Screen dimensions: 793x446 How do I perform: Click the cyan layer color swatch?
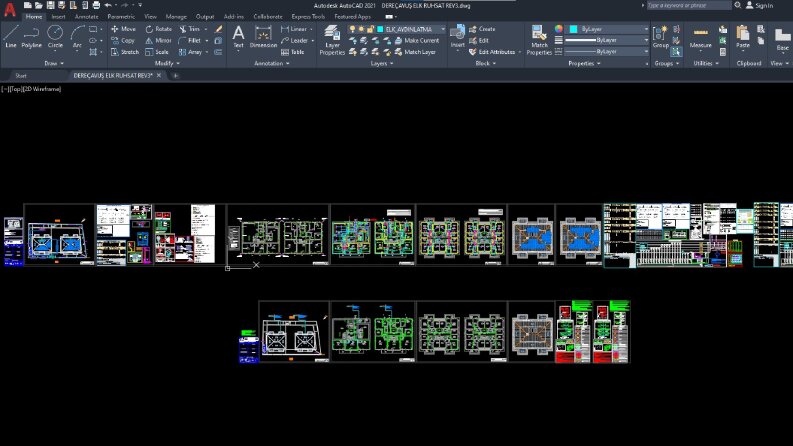(380, 29)
